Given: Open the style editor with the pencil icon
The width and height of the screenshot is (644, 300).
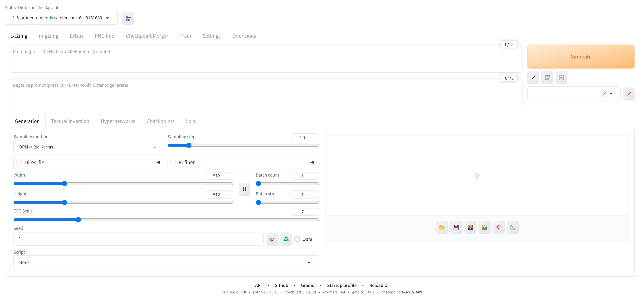Looking at the screenshot, I should (x=629, y=94).
